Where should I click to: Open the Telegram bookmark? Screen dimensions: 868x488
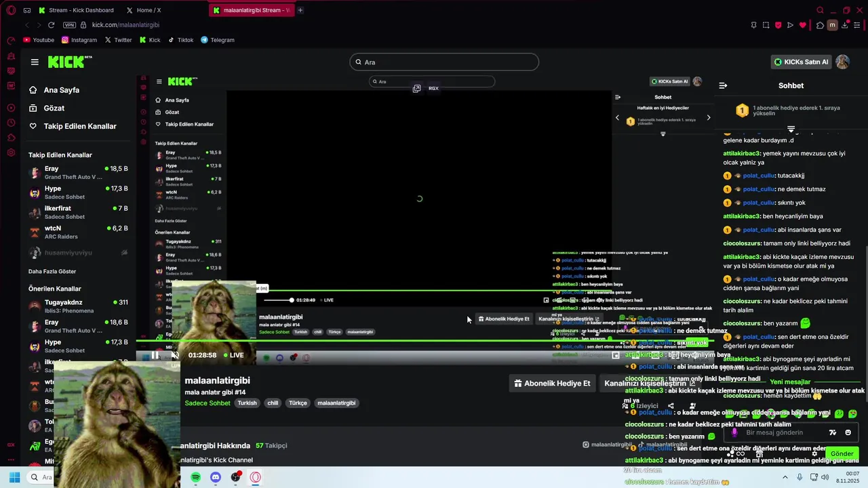[x=218, y=40]
